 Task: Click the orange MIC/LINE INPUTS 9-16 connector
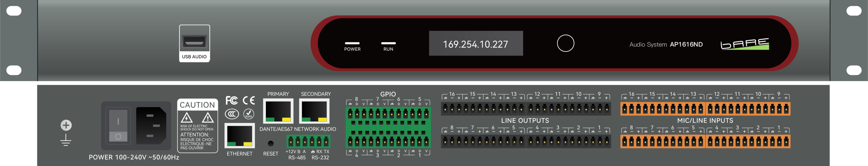(x=705, y=109)
